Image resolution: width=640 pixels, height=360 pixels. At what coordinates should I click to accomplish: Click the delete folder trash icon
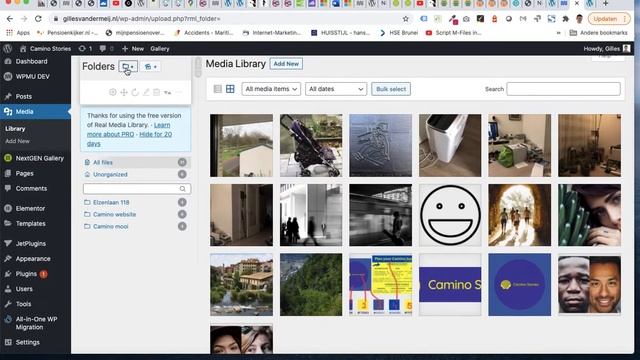tap(156, 92)
